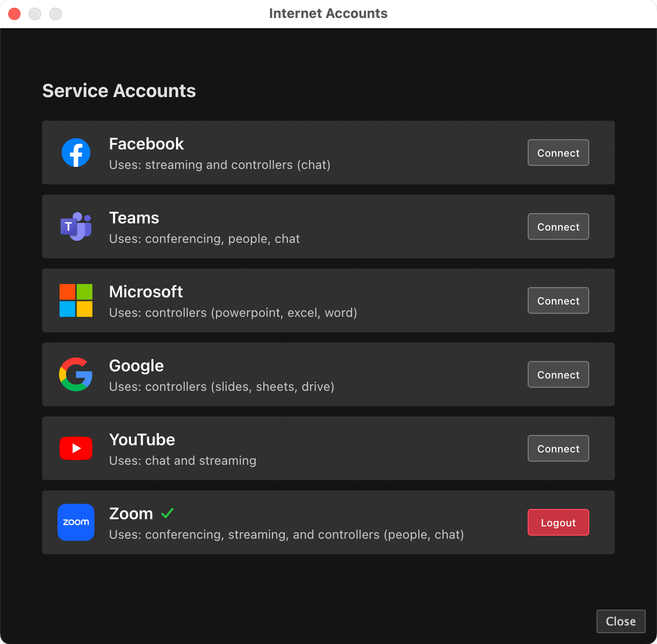Select the Google service name label

[137, 366]
